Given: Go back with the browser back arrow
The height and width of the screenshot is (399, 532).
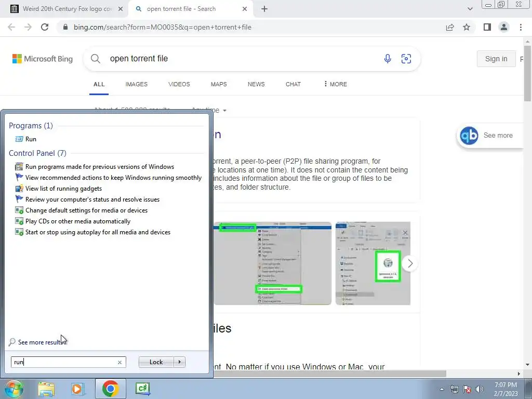Looking at the screenshot, I should pyautogui.click(x=11, y=27).
